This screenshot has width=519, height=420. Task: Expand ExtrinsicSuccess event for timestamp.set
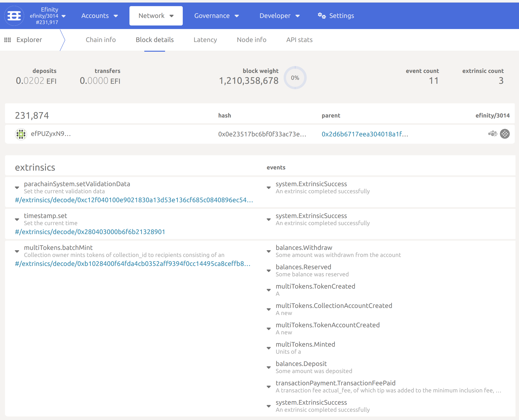[269, 220]
